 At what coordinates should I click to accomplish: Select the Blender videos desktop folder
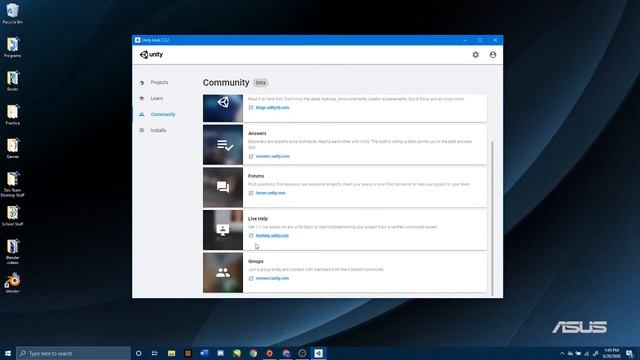point(13,251)
